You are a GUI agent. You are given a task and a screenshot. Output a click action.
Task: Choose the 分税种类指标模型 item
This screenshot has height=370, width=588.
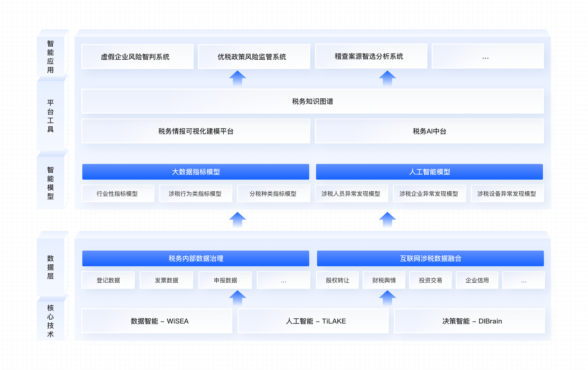pos(274,193)
